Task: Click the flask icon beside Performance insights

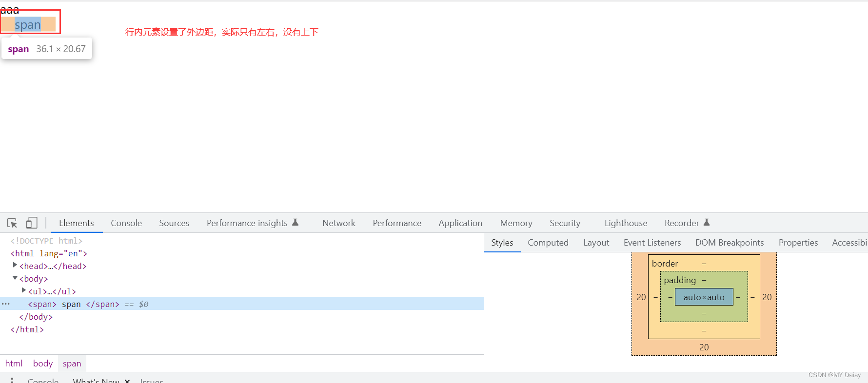Action: [x=295, y=222]
